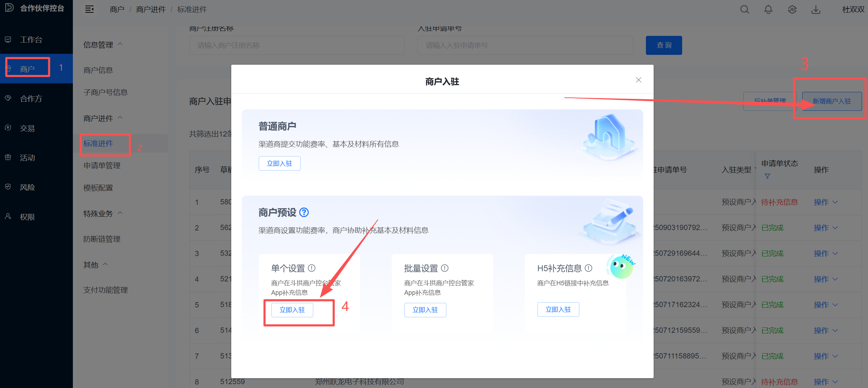The image size is (868, 388).
Task: Click the 交易 sidebar icon
Action: click(x=8, y=128)
